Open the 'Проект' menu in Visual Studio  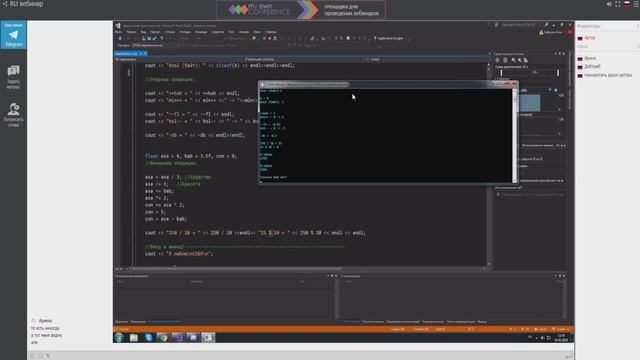(x=156, y=32)
